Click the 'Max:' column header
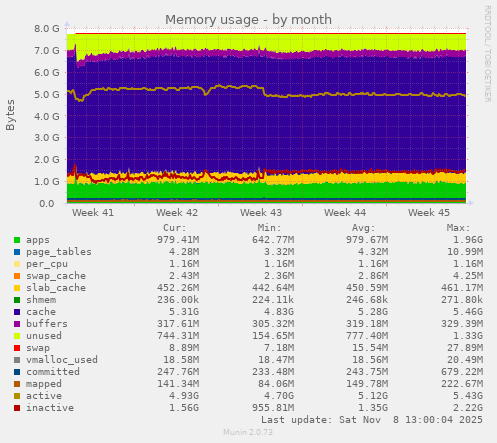Viewport: 497px width, 443px height. coord(458,228)
